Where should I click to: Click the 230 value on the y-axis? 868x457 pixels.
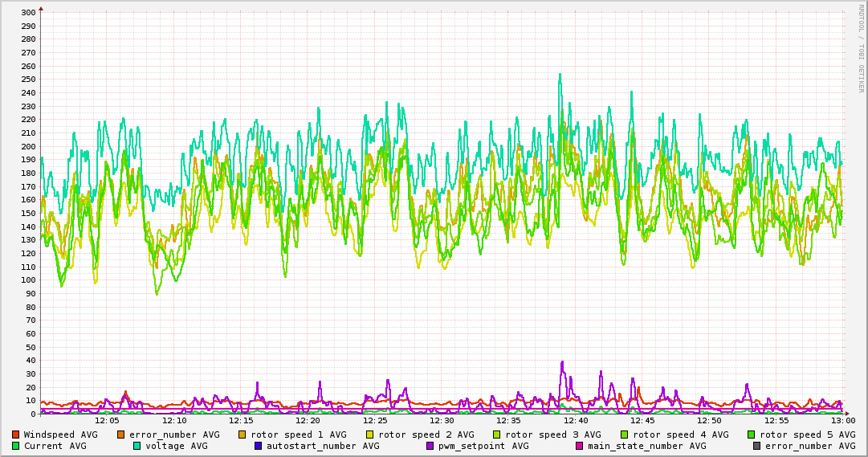tap(29, 106)
